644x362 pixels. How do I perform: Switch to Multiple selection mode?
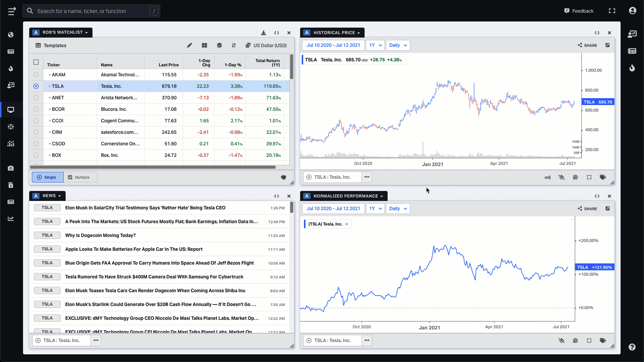tap(80, 177)
